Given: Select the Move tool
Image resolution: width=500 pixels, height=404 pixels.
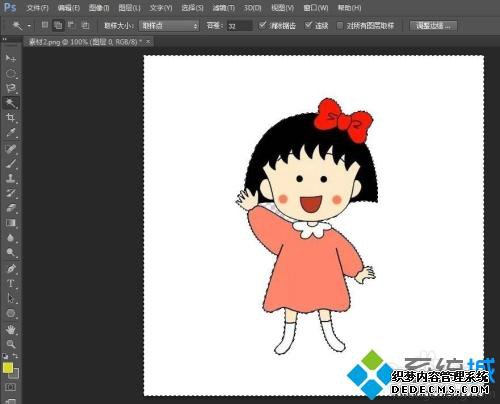Looking at the screenshot, I should coord(11,58).
